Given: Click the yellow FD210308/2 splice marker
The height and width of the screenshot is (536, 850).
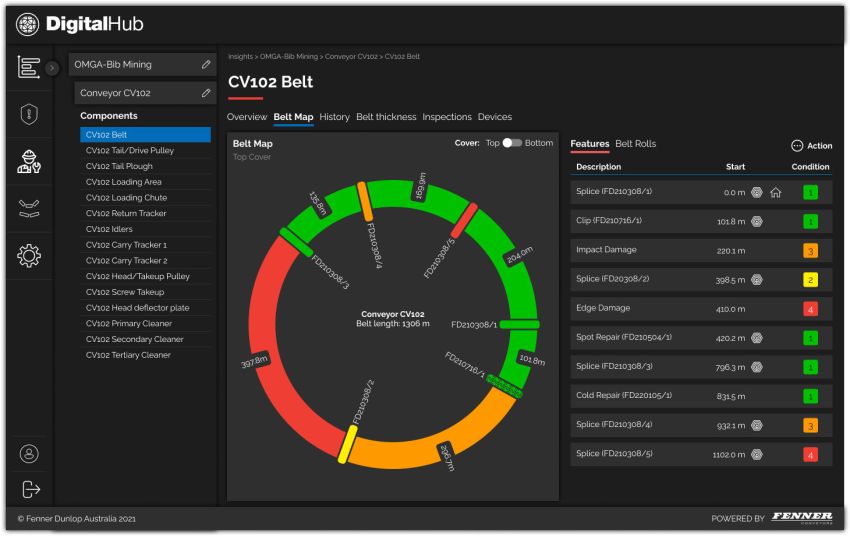Looking at the screenshot, I should (x=347, y=444).
